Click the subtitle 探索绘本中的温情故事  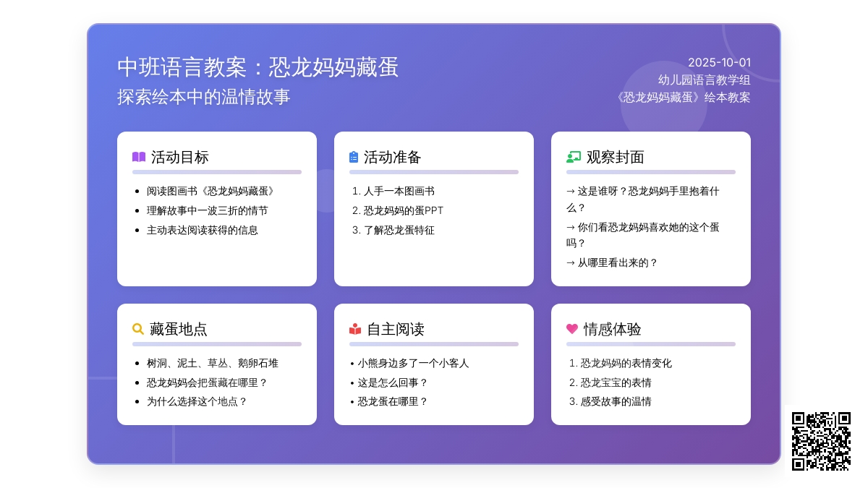pos(203,97)
